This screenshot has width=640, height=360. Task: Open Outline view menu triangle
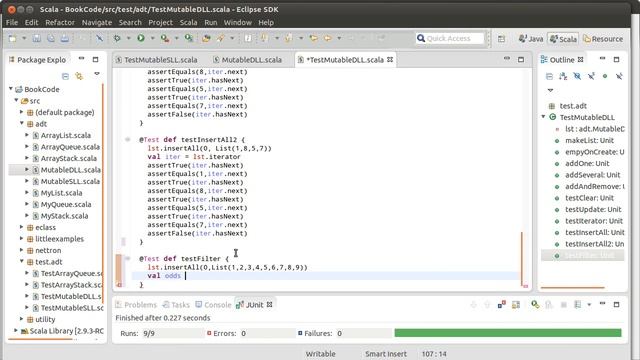[x=550, y=90]
